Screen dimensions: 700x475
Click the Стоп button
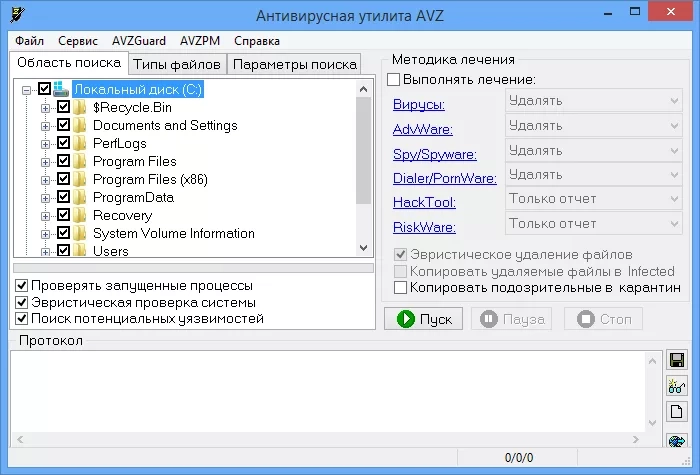tap(603, 319)
